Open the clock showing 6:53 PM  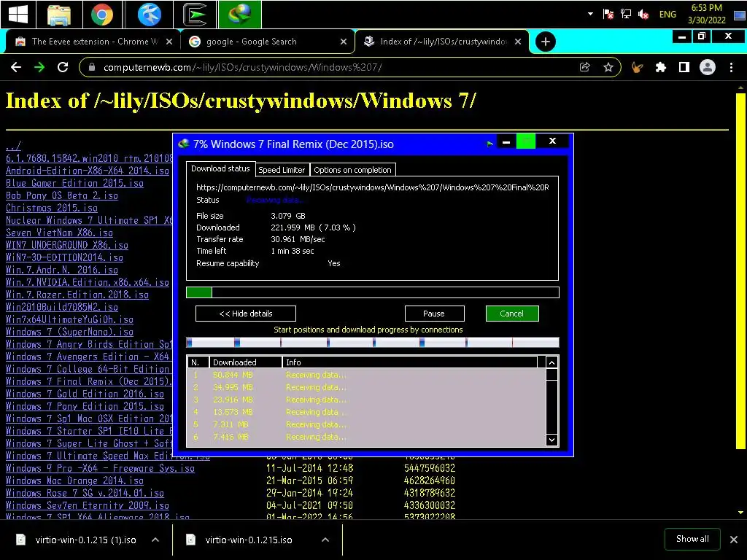(x=706, y=14)
